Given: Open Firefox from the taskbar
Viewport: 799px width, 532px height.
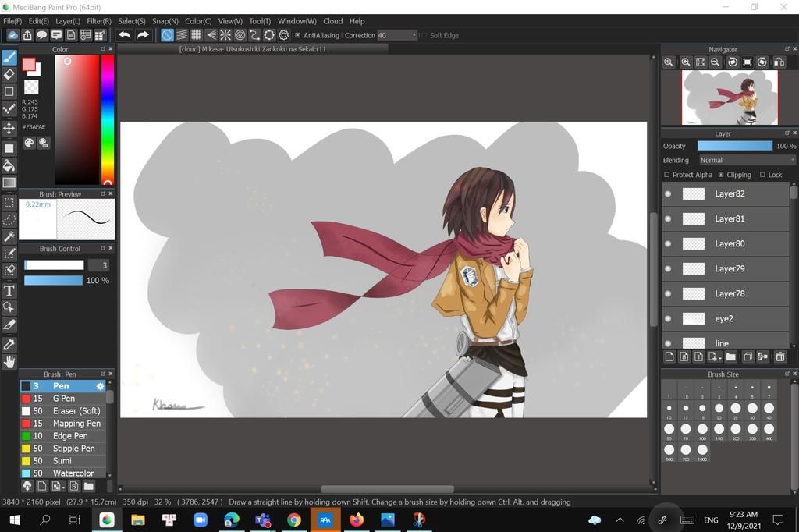Looking at the screenshot, I should pyautogui.click(x=356, y=520).
